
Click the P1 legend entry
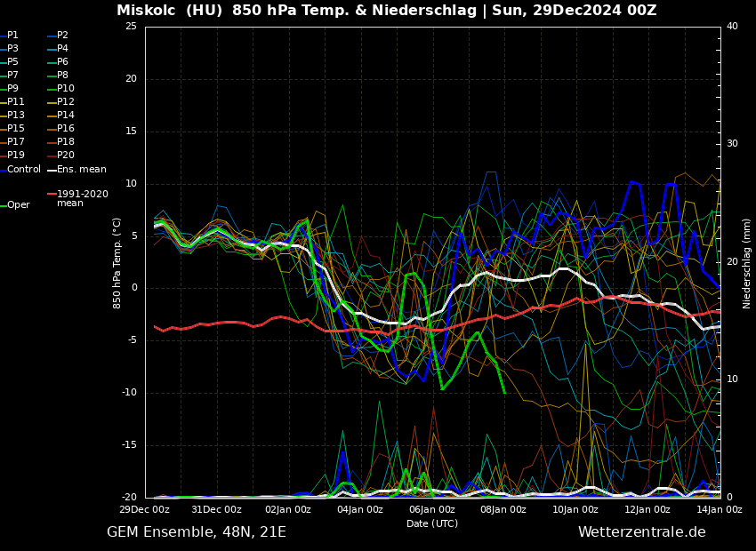(x=12, y=36)
